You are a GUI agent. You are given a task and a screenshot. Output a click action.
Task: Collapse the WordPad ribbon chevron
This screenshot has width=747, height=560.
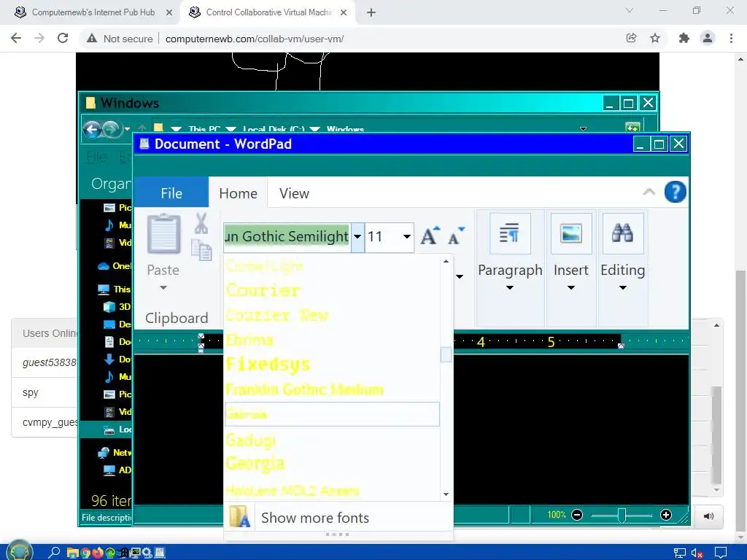649,192
